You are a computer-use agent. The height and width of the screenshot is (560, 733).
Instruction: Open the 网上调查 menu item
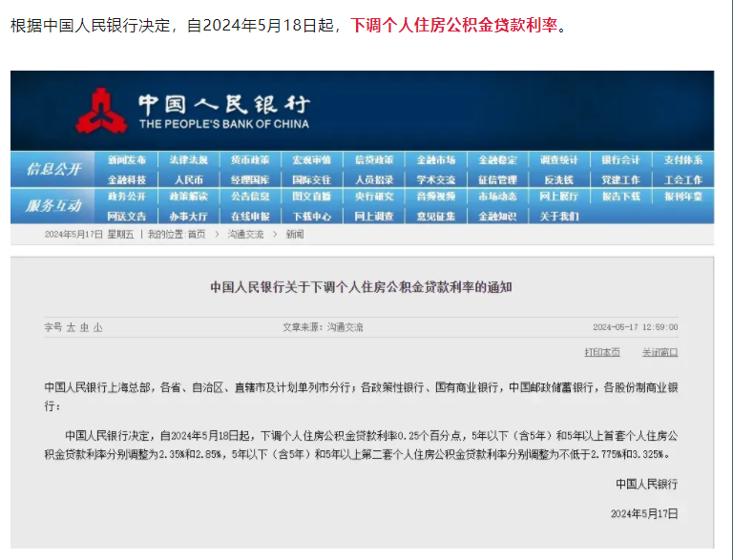[x=374, y=217]
